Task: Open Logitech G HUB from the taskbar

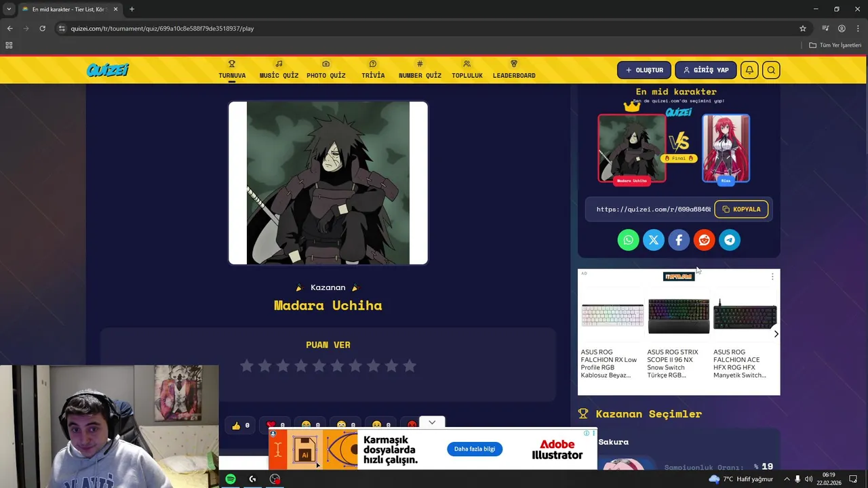Action: 252,479
